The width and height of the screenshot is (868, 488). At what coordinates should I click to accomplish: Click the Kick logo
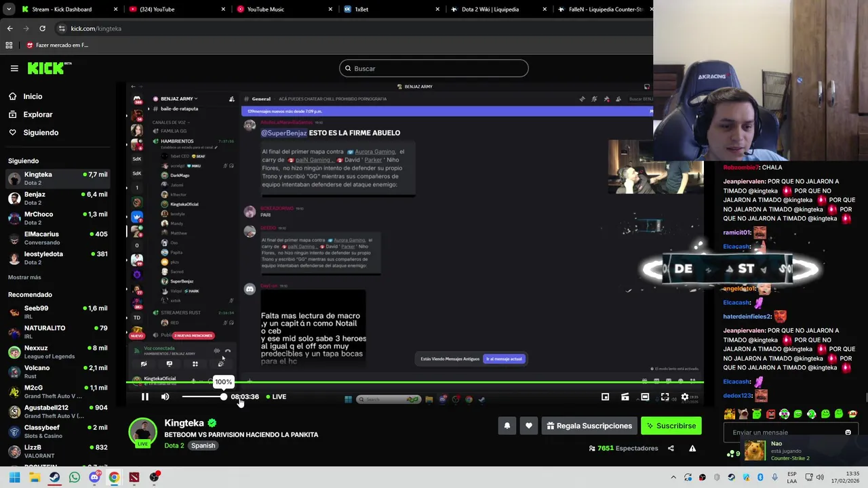click(x=49, y=68)
